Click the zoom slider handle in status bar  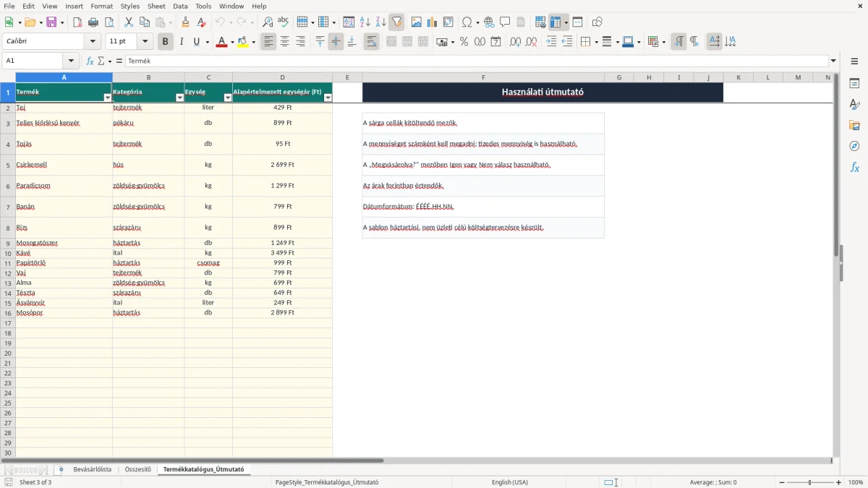coord(810,482)
